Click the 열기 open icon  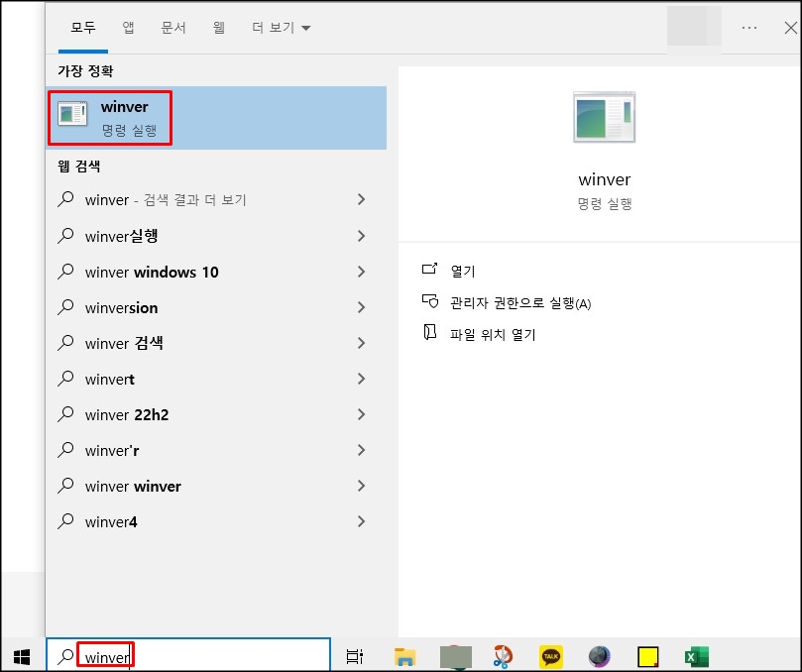[x=429, y=269]
